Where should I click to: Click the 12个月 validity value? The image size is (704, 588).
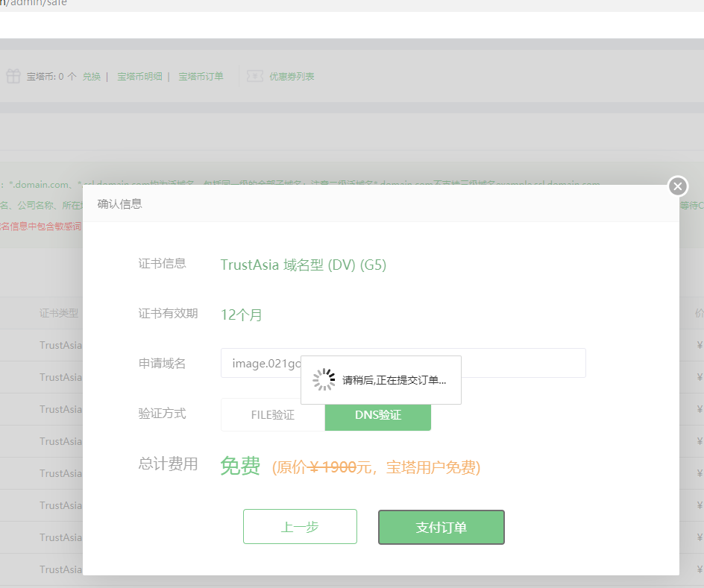coord(242,314)
